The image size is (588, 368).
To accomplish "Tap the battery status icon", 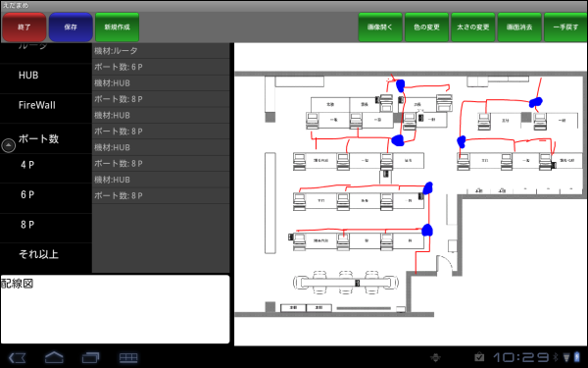I will (577, 357).
